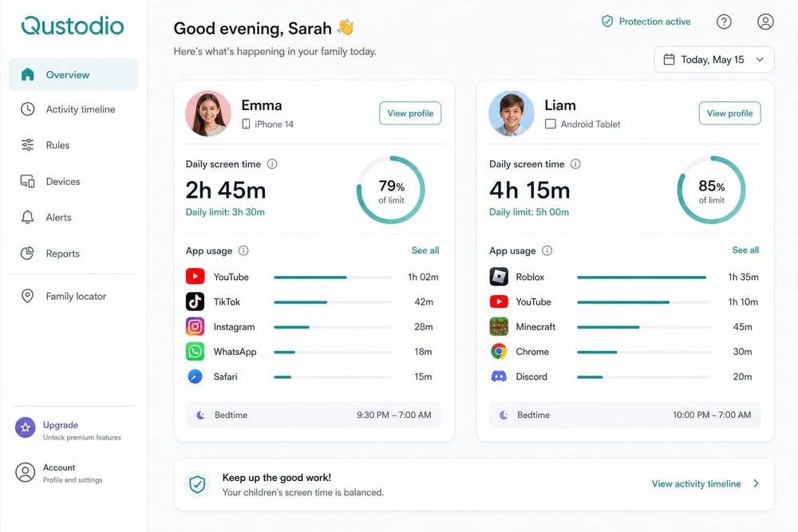Click the TikTok usage bar
The image size is (798, 532).
tap(332, 302)
